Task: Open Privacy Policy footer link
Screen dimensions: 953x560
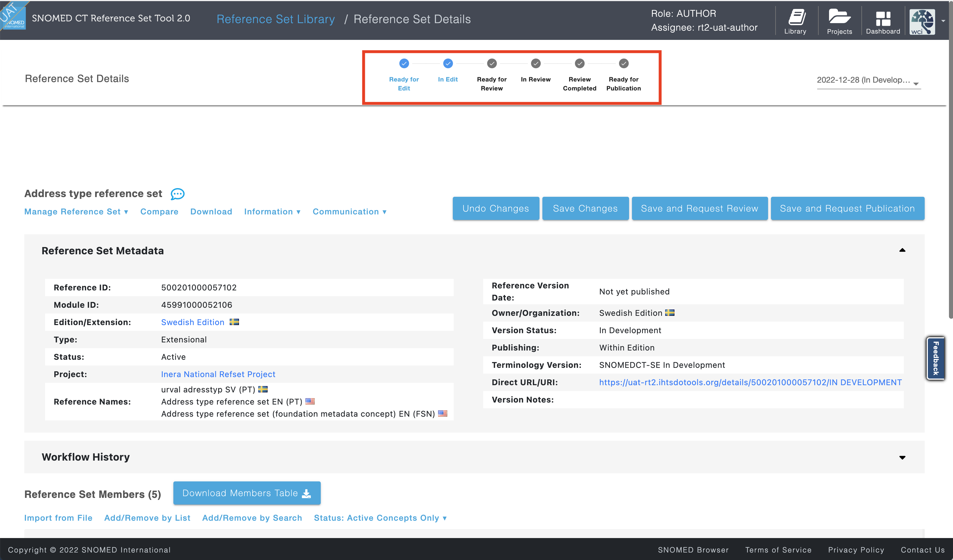Action: [x=856, y=550]
